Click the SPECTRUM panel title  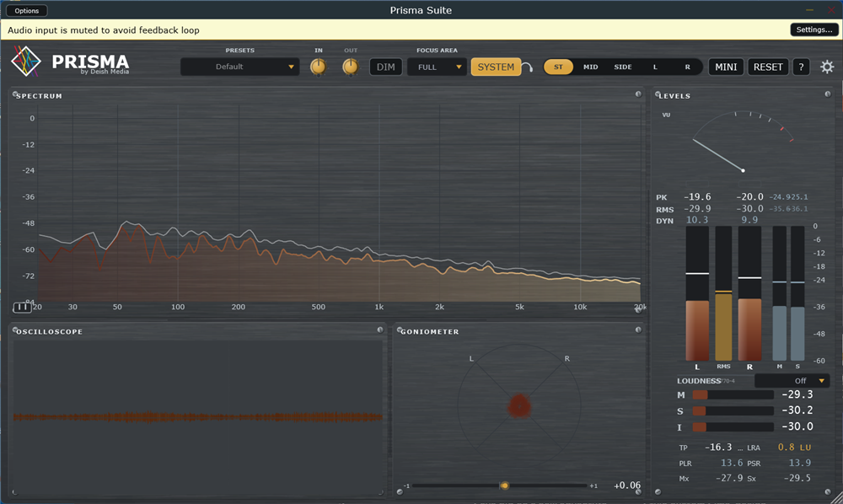coord(39,95)
